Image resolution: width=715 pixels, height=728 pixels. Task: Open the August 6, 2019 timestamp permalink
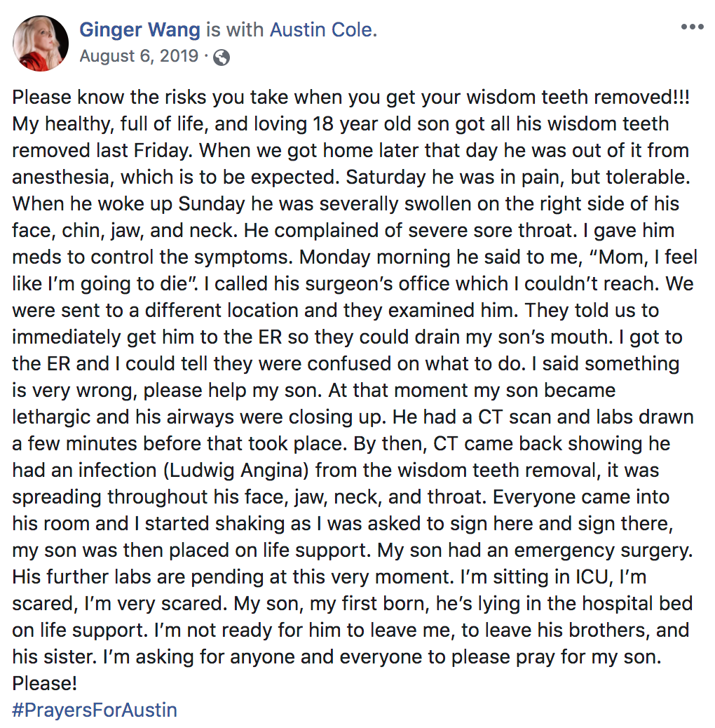139,56
